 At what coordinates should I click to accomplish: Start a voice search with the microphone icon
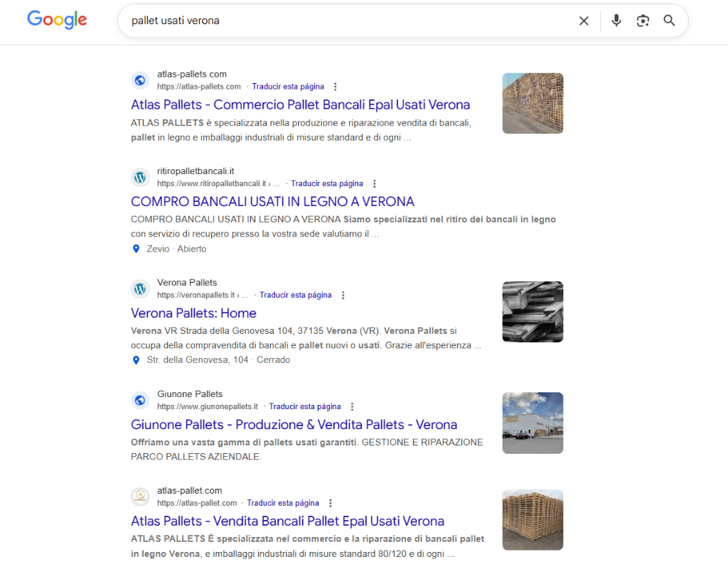(x=616, y=21)
